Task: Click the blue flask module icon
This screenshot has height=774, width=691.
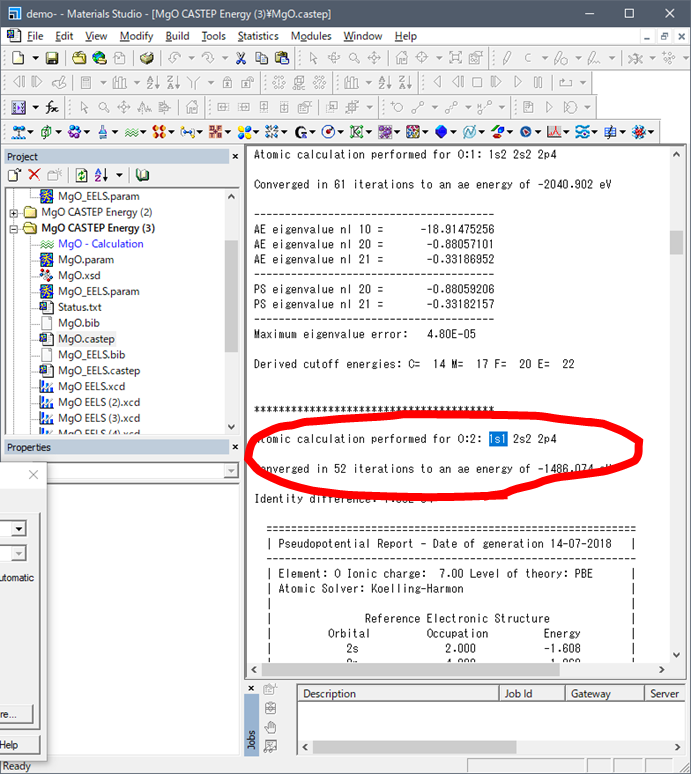Action: (103, 132)
